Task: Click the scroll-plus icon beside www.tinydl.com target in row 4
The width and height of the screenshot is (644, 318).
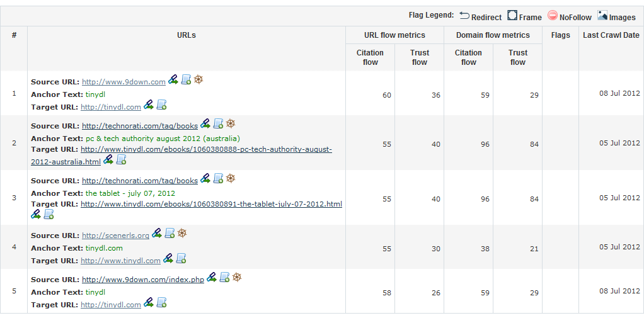Action: (181, 258)
